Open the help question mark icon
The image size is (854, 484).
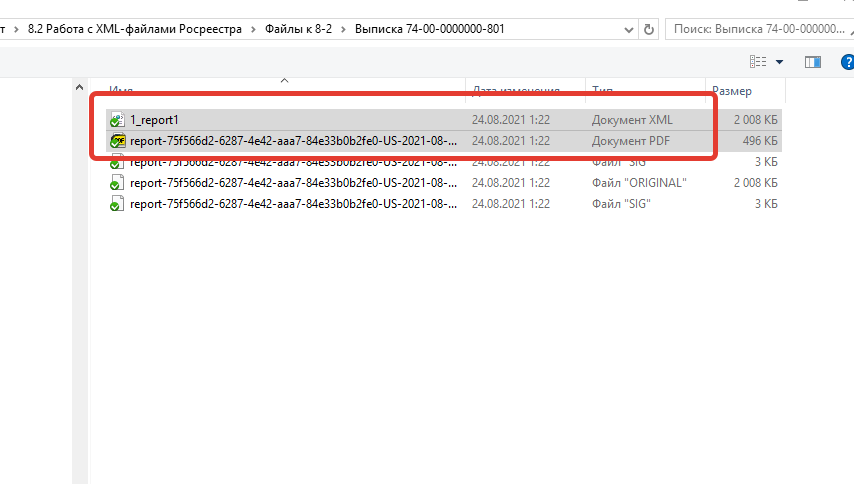coord(847,62)
